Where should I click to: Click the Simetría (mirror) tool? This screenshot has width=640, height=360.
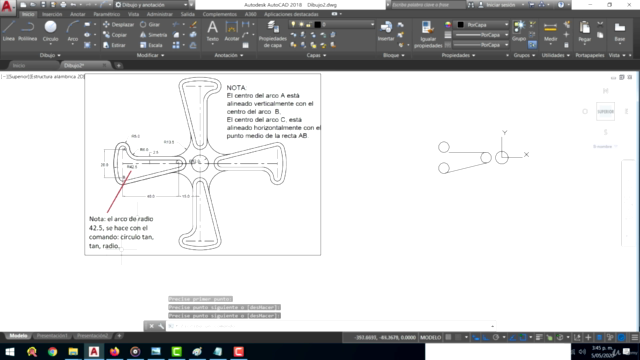153,35
